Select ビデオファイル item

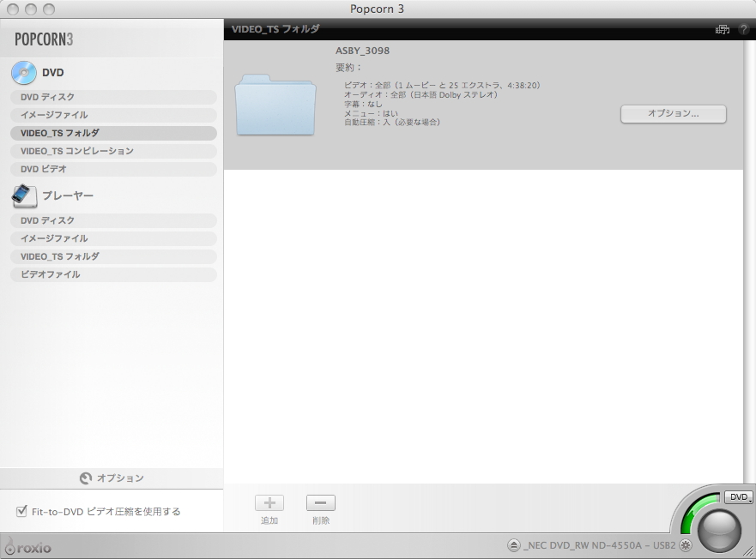tap(113, 274)
